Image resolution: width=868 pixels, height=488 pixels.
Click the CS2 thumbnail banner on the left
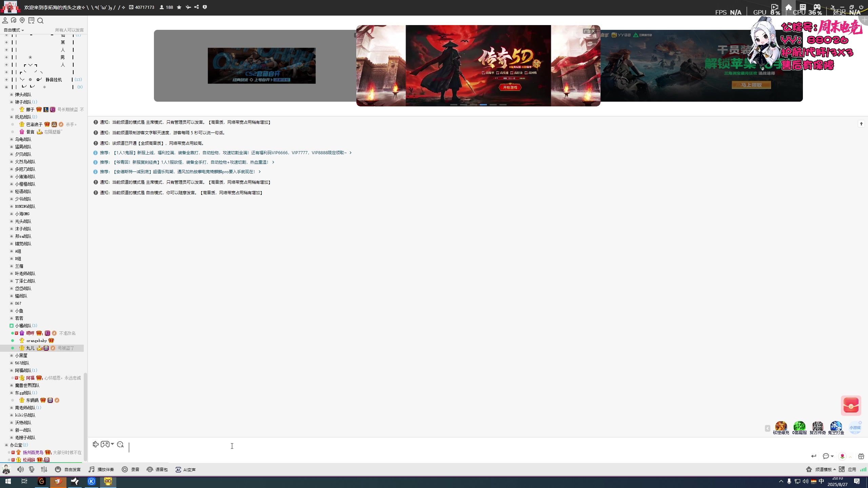261,66
